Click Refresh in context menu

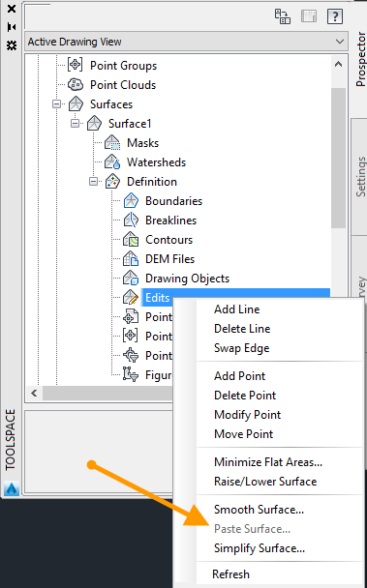point(230,574)
